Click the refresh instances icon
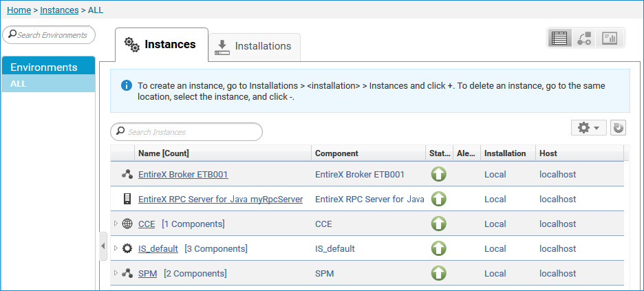 [x=618, y=128]
